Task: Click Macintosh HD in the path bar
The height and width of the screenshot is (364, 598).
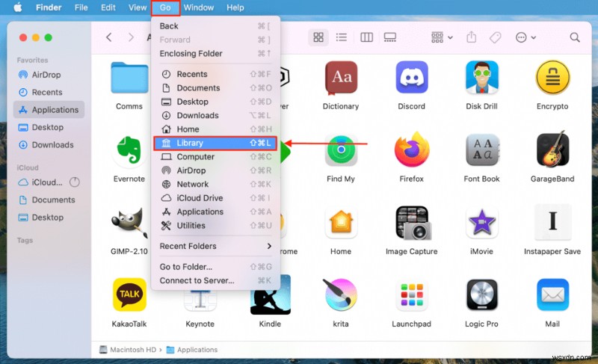Action: click(128, 350)
